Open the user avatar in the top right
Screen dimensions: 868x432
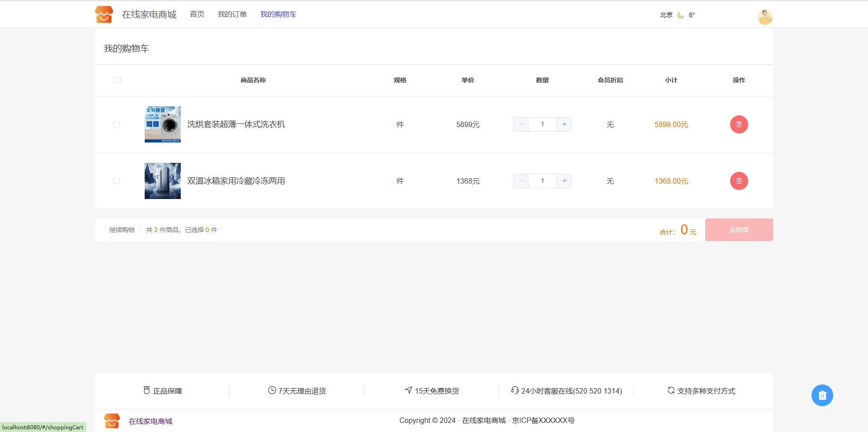(x=764, y=17)
